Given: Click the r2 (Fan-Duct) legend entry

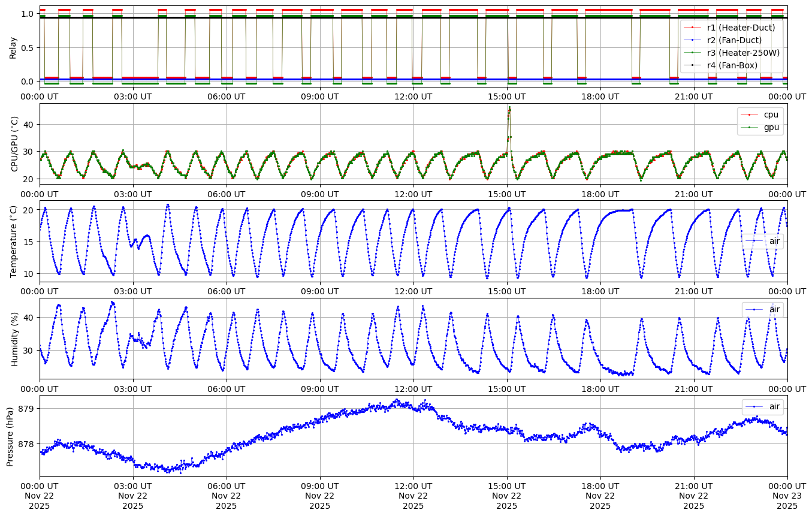Looking at the screenshot, I should point(734,40).
